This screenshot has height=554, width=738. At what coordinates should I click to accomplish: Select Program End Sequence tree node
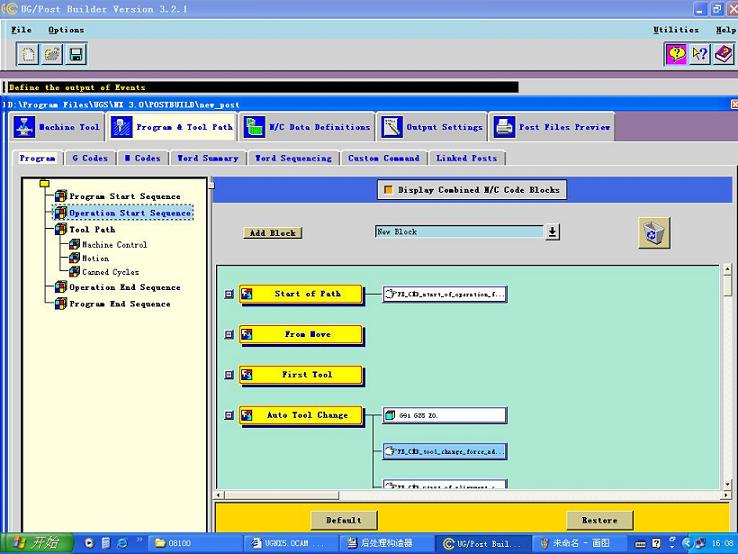(x=120, y=304)
